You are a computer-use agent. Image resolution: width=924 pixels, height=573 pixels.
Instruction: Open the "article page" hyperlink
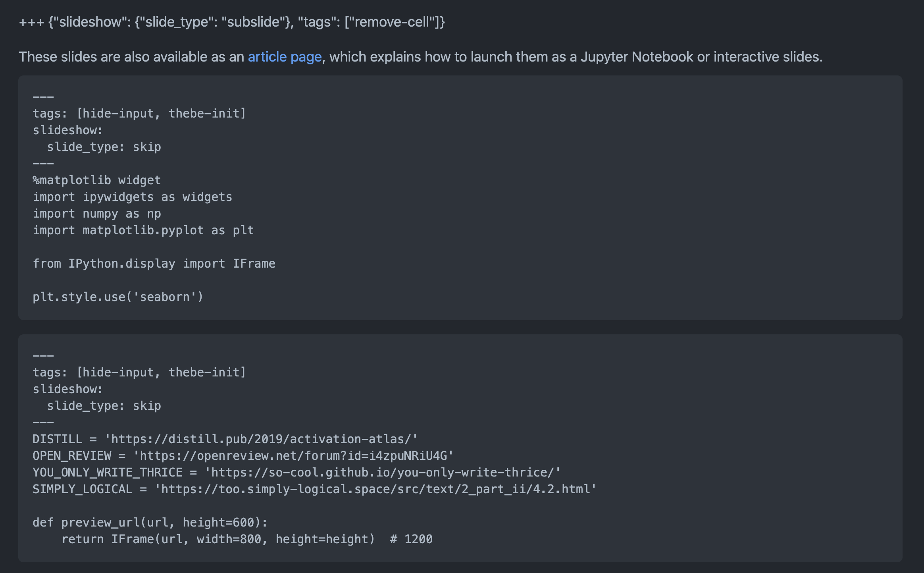coord(285,57)
